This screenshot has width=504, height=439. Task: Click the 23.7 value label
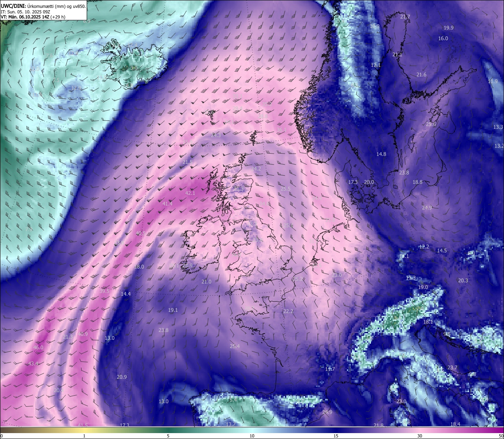tap(452, 367)
